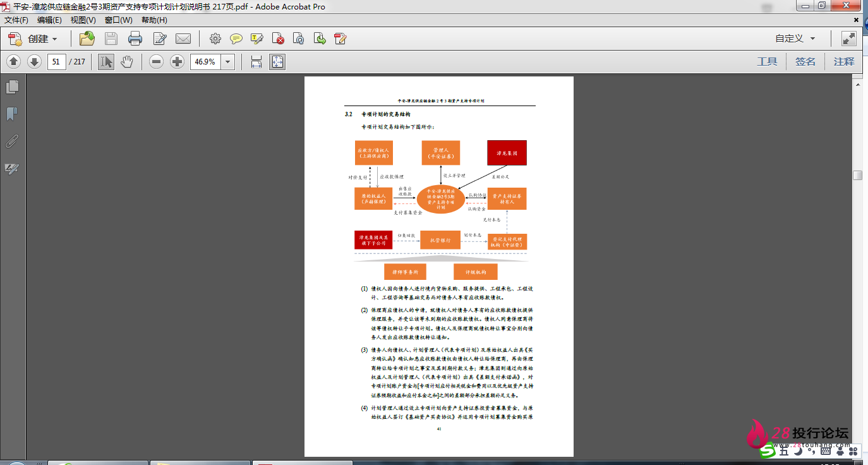Click the 评级机构 box in diagram
The height and width of the screenshot is (465, 868).
pos(476,272)
